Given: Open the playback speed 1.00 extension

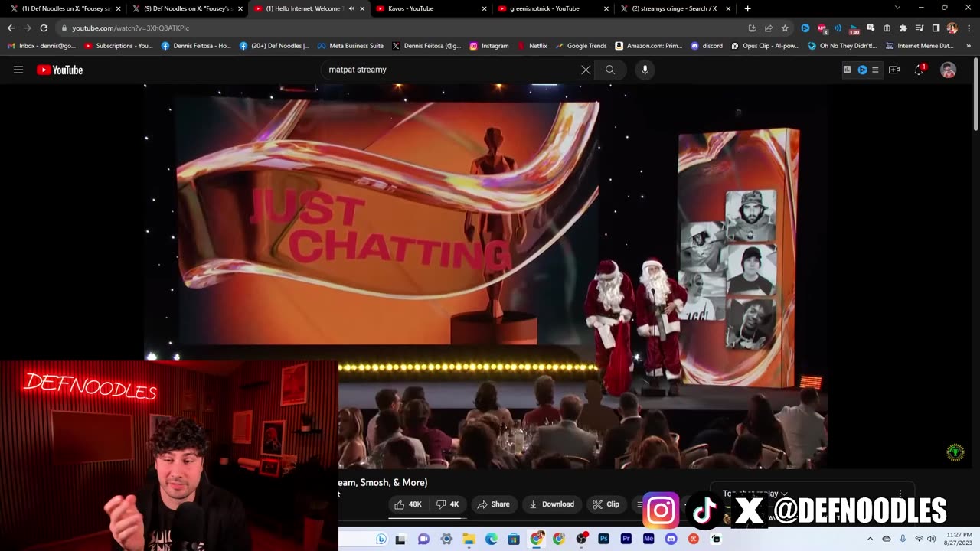Looking at the screenshot, I should (854, 28).
